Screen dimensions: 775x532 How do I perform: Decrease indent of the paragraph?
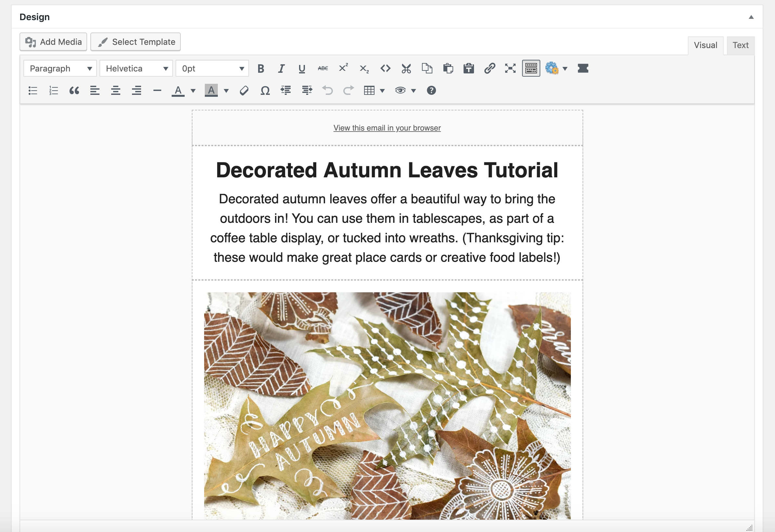(286, 91)
